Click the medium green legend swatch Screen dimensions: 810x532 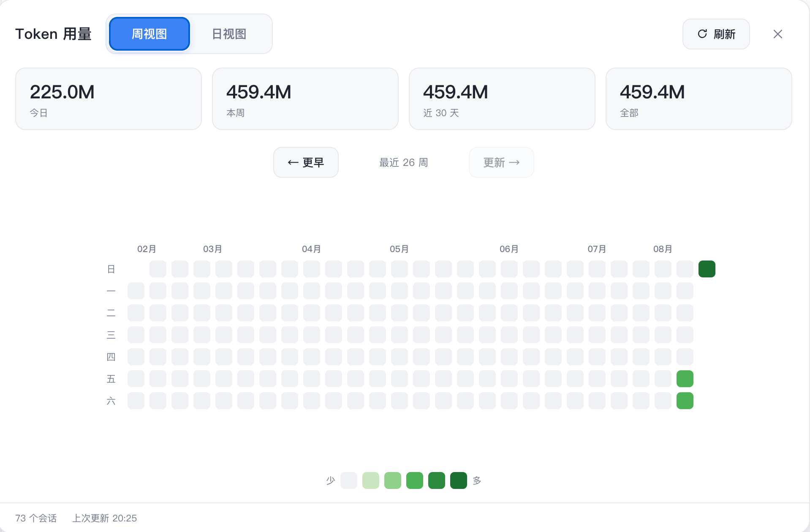pyautogui.click(x=415, y=480)
